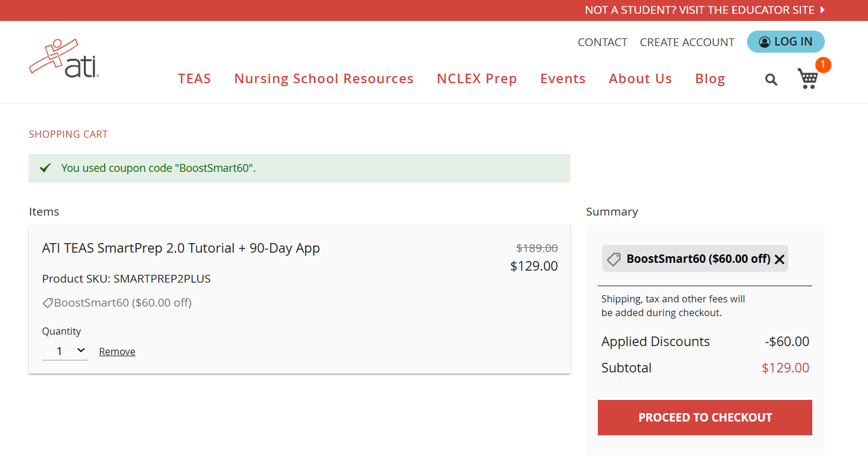Click the Log In button
This screenshot has height=476, width=868.
tap(785, 42)
